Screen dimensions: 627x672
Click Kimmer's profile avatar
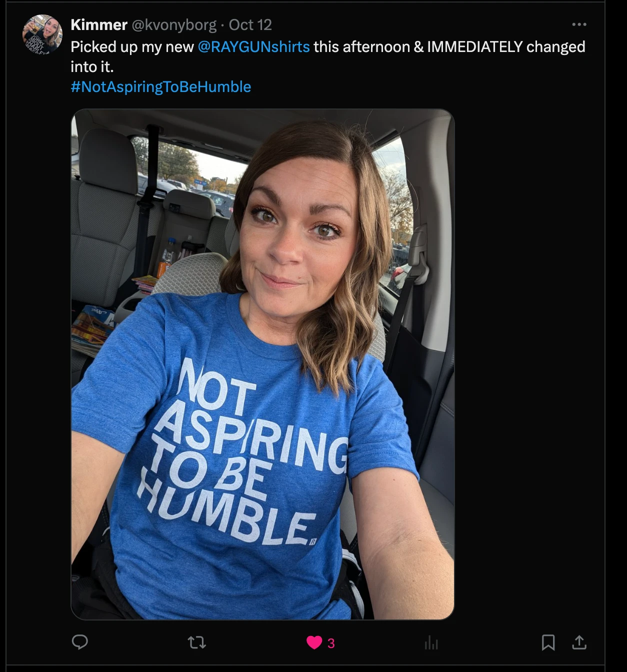point(42,34)
